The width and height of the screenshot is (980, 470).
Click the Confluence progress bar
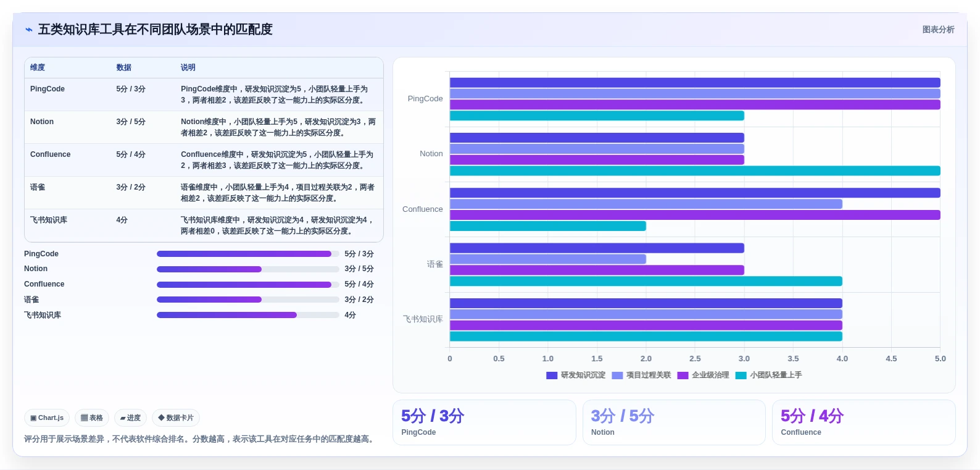pyautogui.click(x=248, y=285)
